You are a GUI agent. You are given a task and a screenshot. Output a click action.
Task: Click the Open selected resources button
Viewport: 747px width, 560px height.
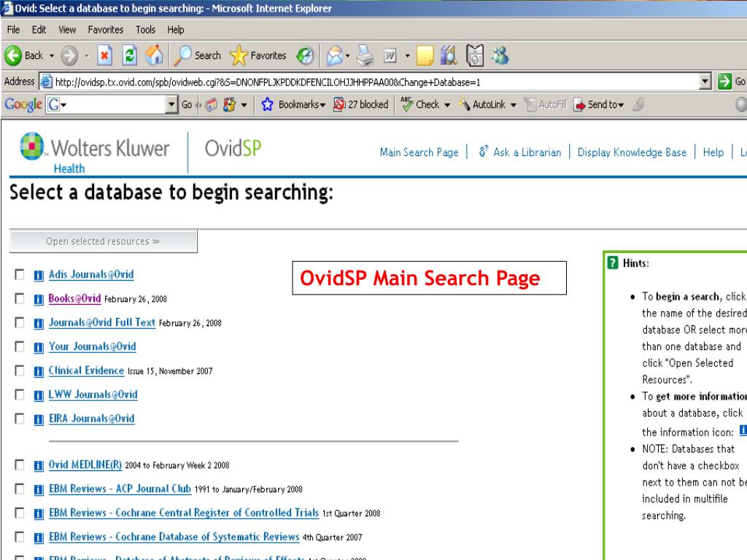[x=104, y=241]
